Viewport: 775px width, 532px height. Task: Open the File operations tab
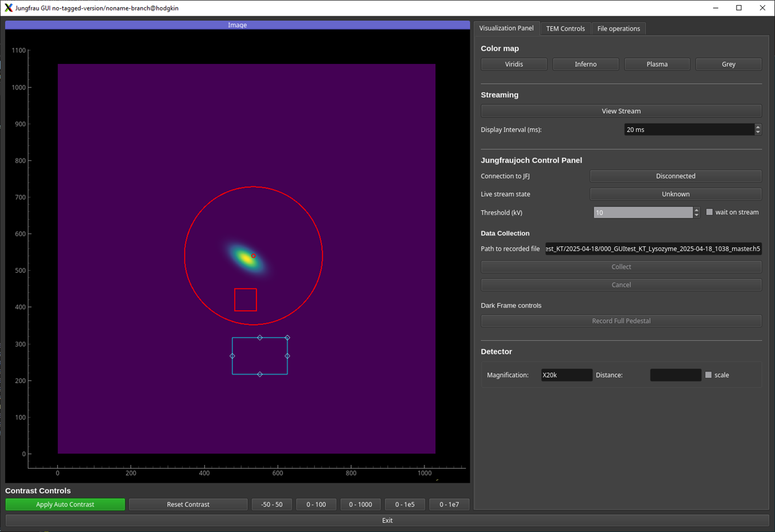pyautogui.click(x=618, y=28)
